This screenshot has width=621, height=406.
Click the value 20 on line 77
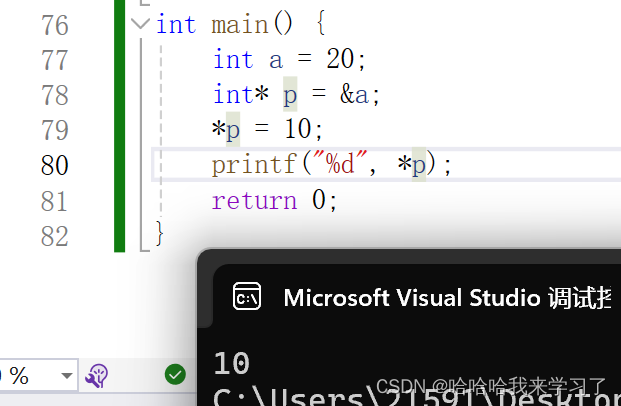point(340,59)
